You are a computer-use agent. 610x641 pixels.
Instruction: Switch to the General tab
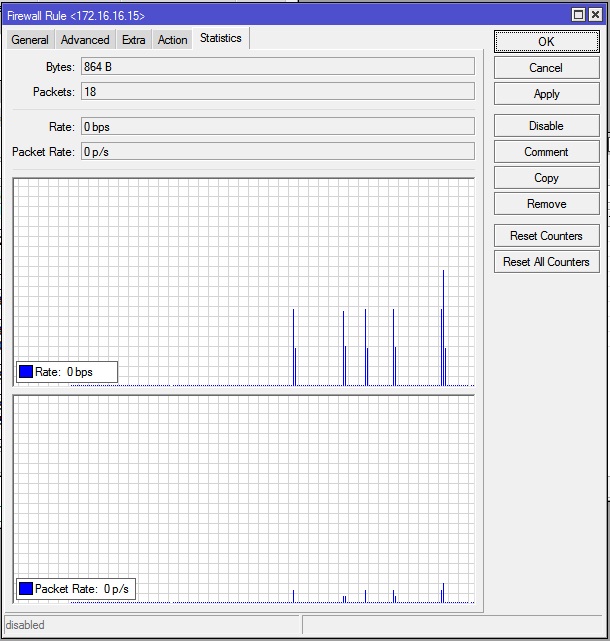tap(30, 40)
